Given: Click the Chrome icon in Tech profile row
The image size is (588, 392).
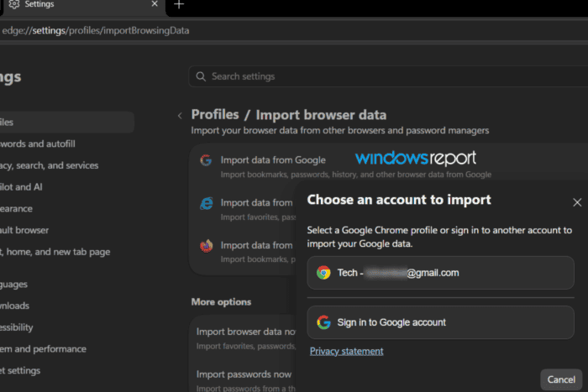Looking at the screenshot, I should tap(323, 273).
